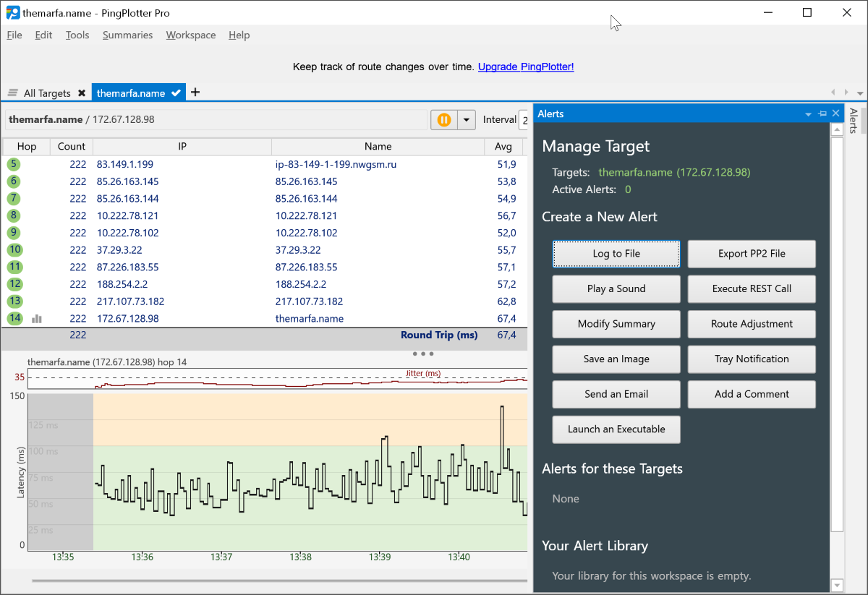Open the File menu
This screenshot has width=868, height=595.
click(x=14, y=35)
